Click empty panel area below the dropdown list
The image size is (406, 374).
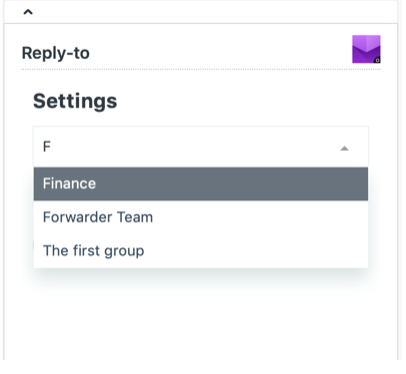(x=201, y=317)
